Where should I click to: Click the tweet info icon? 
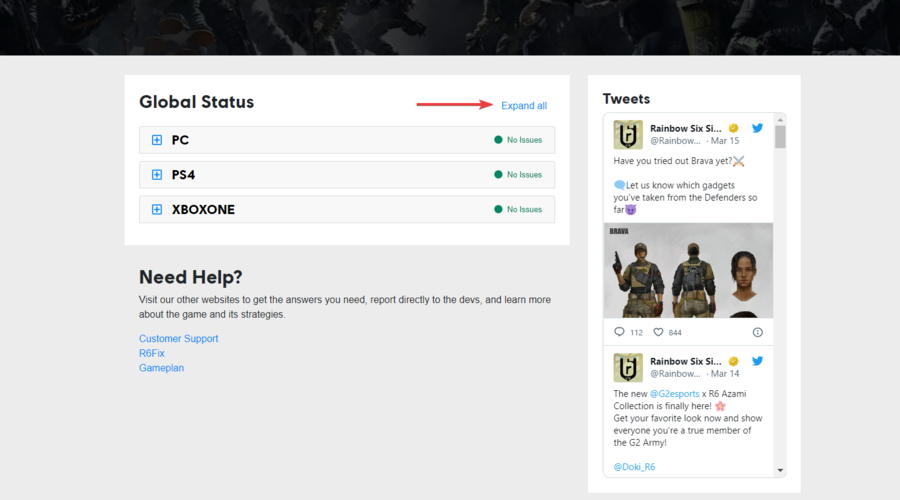click(758, 332)
